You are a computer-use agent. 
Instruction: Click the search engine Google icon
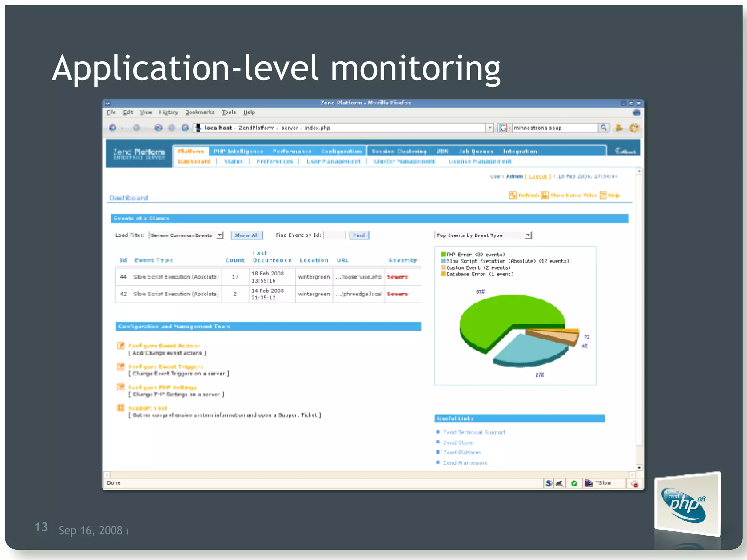point(503,128)
